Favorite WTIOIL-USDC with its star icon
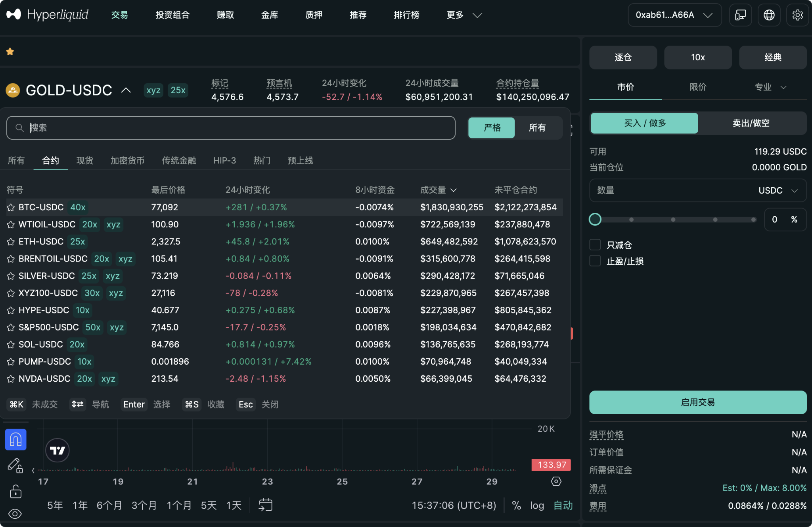812x527 pixels. click(11, 225)
